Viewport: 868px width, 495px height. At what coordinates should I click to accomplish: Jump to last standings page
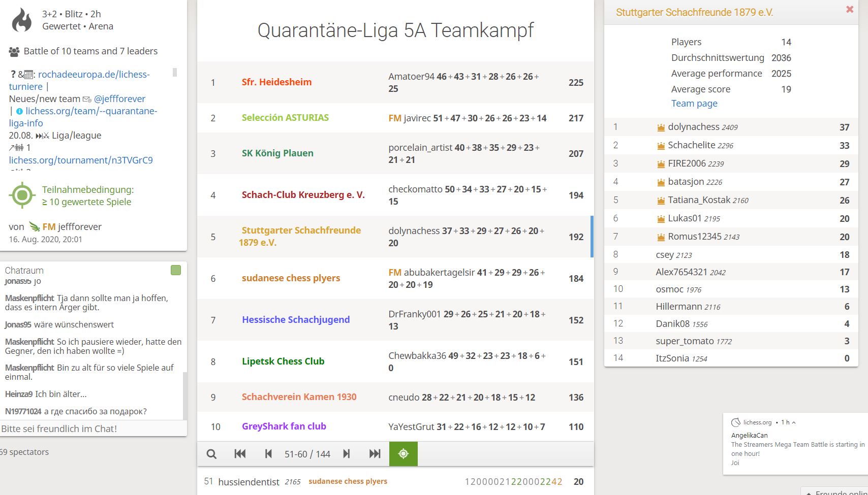[375, 454]
